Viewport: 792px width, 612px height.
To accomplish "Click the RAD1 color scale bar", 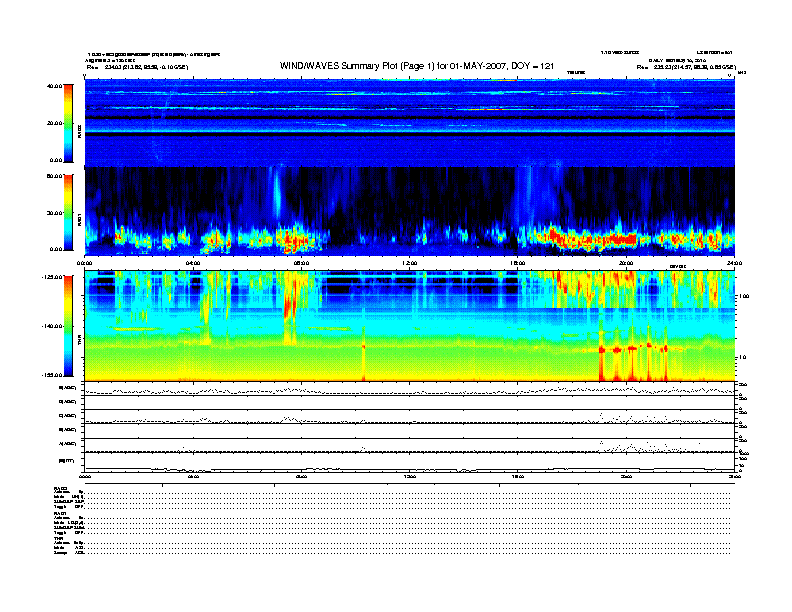I will point(68,213).
